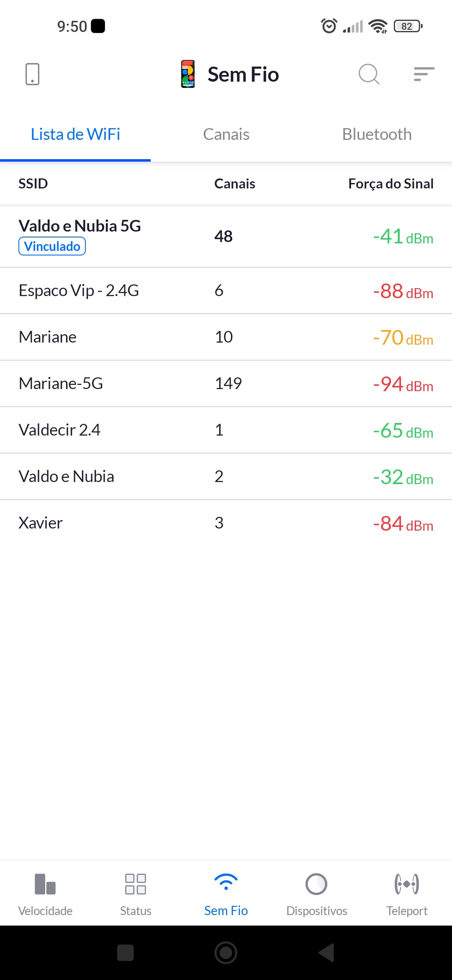The image size is (452, 980).
Task: Open the Xavier network entry
Action: point(41,523)
